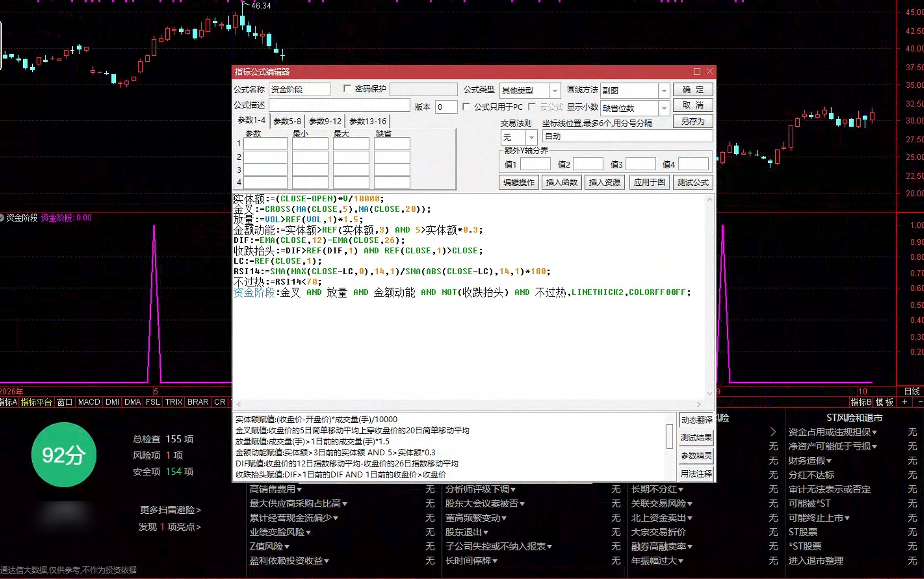Select the TRIX indicator tab
The width and height of the screenshot is (924, 579).
[x=174, y=402]
